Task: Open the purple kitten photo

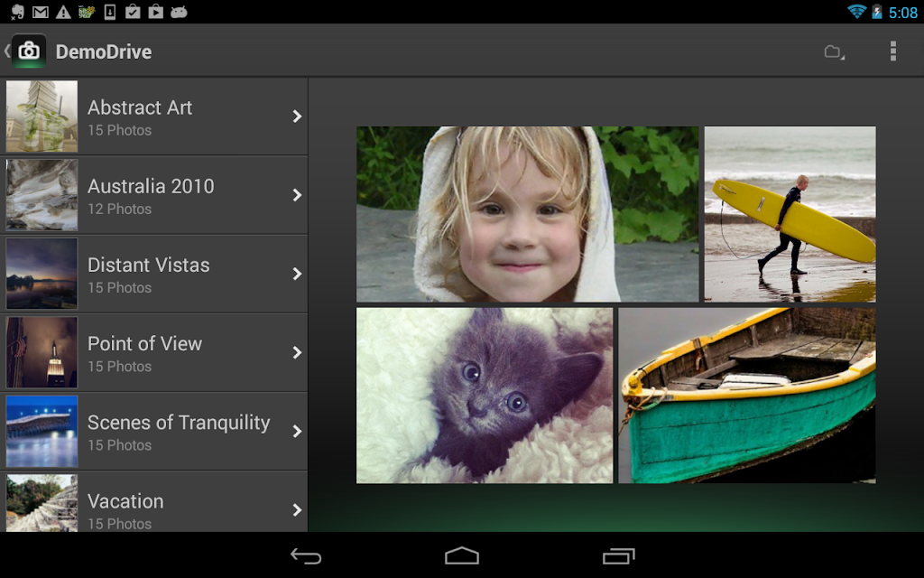Action: pyautogui.click(x=485, y=396)
